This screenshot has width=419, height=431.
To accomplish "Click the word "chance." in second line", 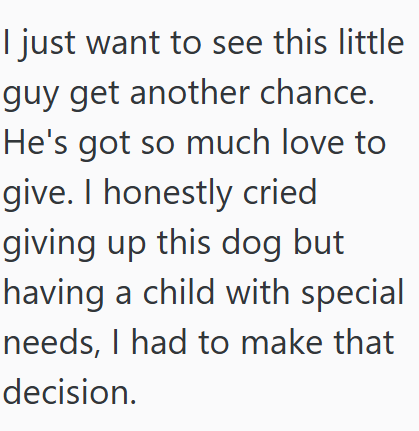I will tap(317, 92).
